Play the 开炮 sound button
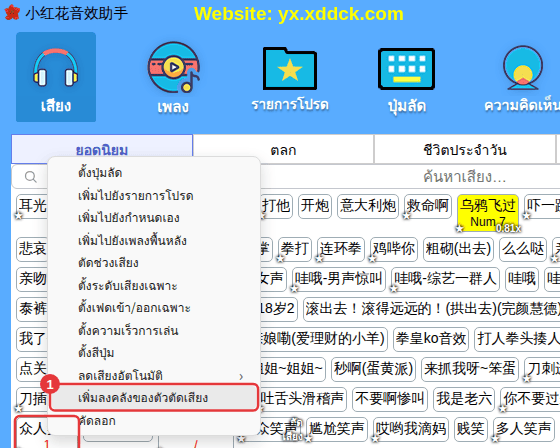 315,206
